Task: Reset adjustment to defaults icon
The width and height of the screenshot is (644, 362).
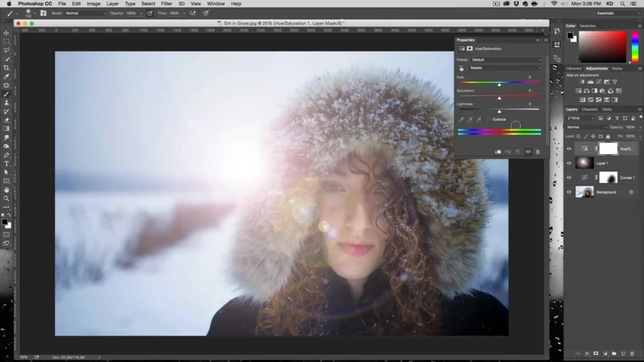Action: (x=518, y=152)
